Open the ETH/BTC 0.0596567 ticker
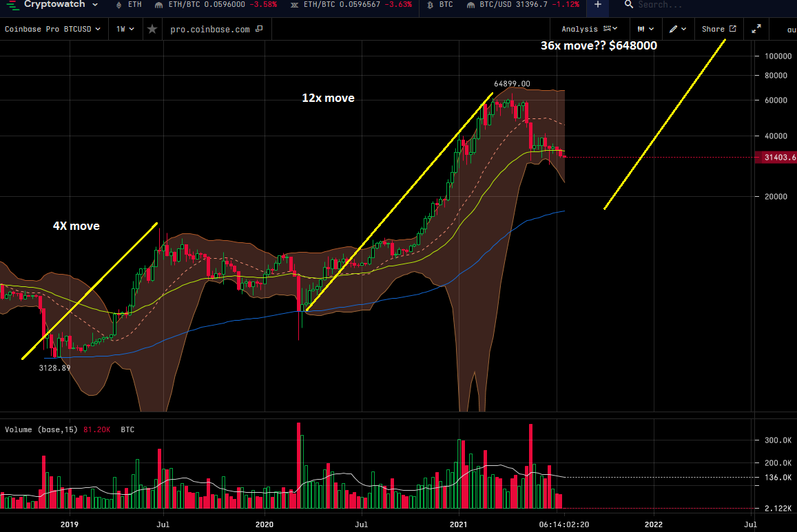The image size is (797, 532). click(351, 5)
